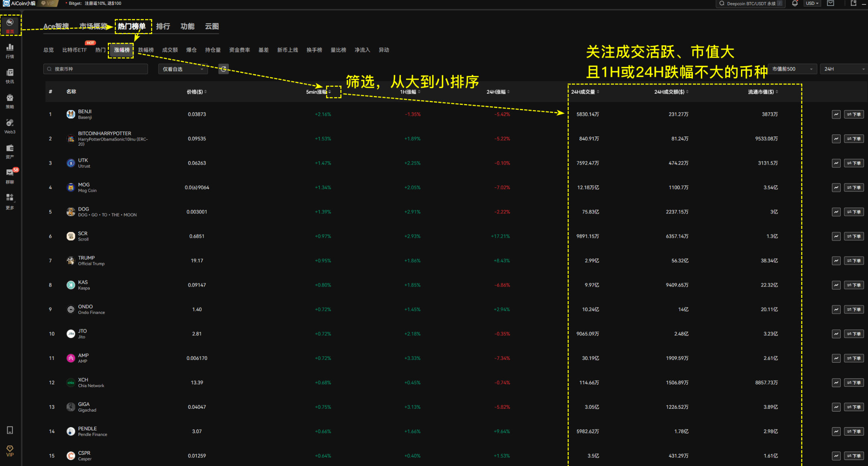This screenshot has height=466, width=868.
Task: Switch to the 市场概览 tab
Action: (93, 26)
